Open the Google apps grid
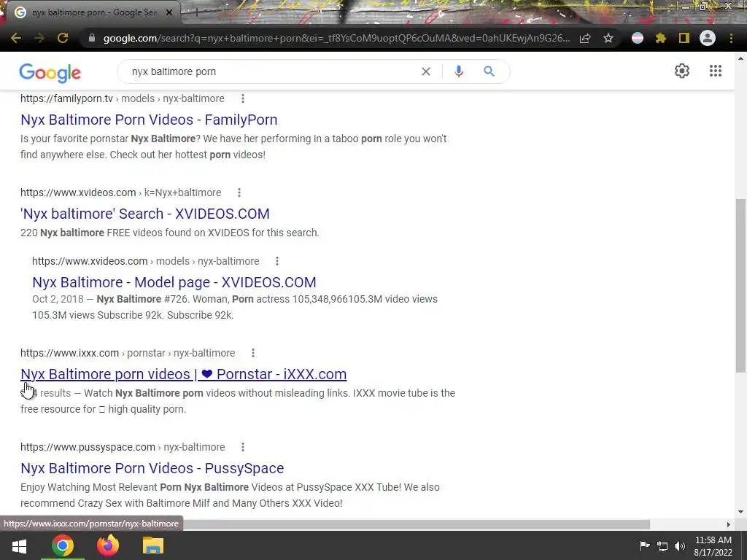The image size is (747, 560). point(716,71)
